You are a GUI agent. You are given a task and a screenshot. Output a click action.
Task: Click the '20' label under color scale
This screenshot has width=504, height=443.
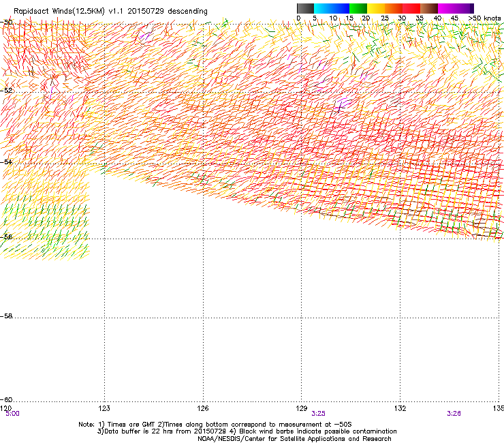click(366, 18)
